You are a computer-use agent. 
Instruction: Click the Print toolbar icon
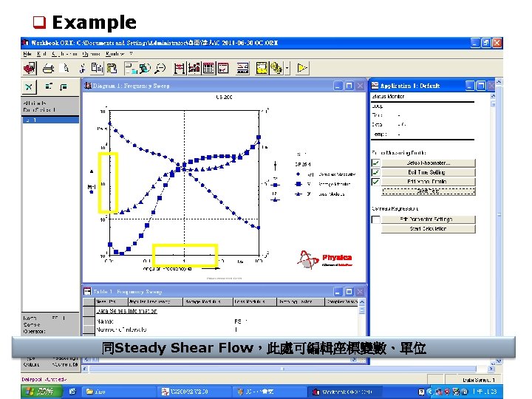click(48, 69)
